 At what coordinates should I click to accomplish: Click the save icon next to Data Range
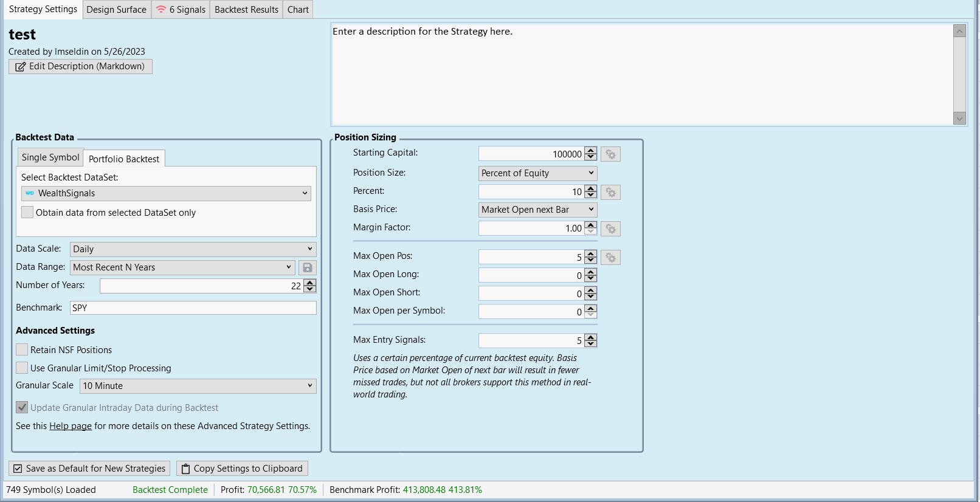point(308,267)
